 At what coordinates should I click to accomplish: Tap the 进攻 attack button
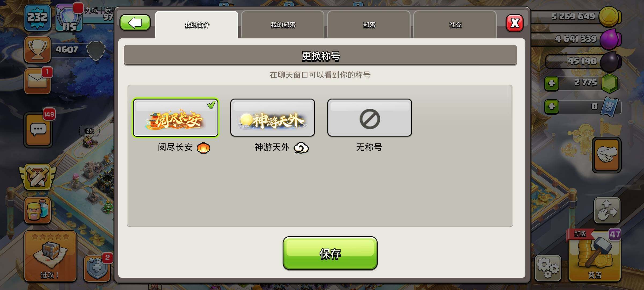[50, 256]
